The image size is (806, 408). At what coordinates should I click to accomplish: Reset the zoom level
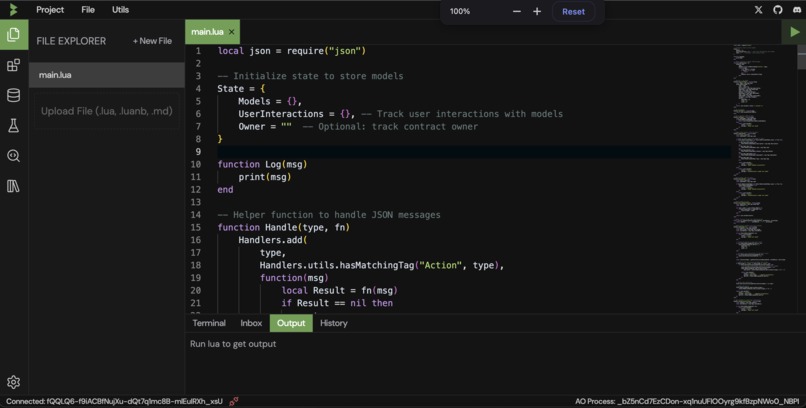pyautogui.click(x=573, y=11)
